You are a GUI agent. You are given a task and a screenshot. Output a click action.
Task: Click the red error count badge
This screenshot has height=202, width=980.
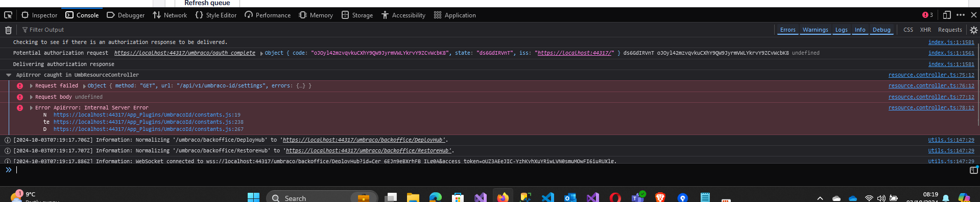pos(927,15)
